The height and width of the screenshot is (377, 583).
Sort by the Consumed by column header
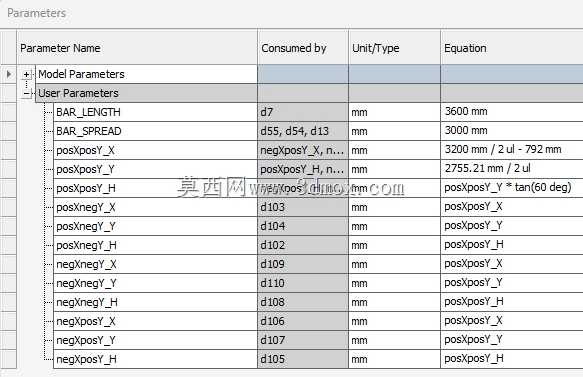[x=303, y=48]
